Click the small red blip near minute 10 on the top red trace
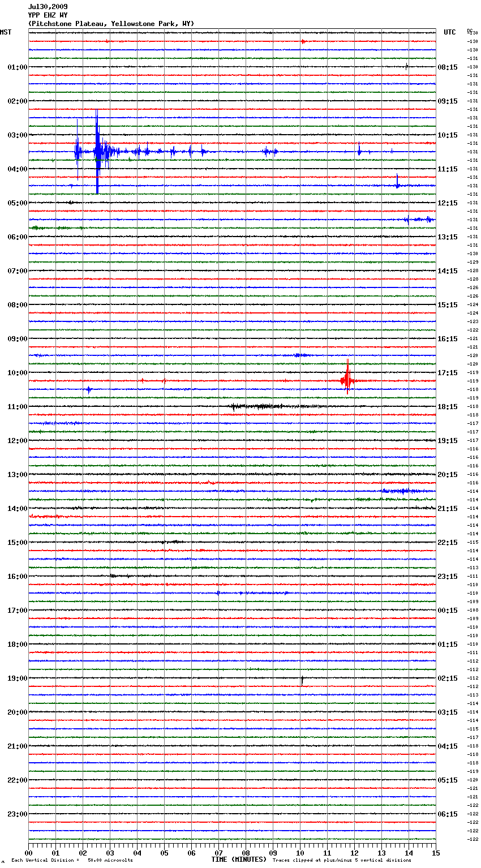Viewport: 481px width, 868px height. pyautogui.click(x=303, y=41)
